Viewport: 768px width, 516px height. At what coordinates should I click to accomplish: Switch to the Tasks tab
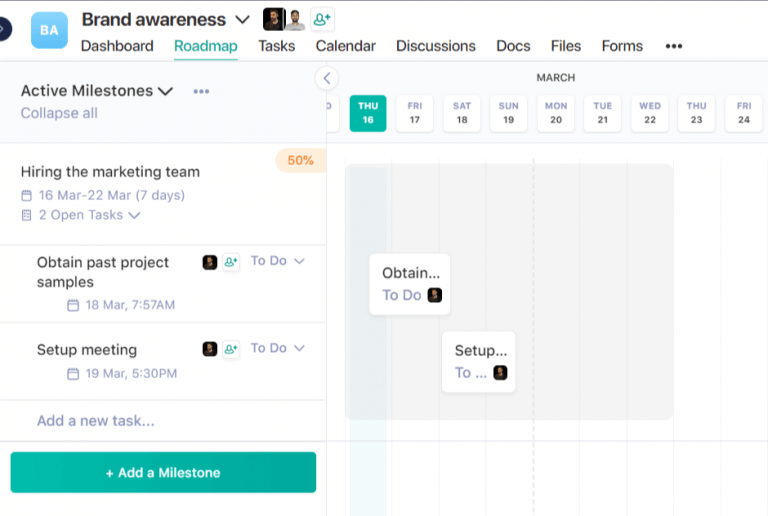276,46
